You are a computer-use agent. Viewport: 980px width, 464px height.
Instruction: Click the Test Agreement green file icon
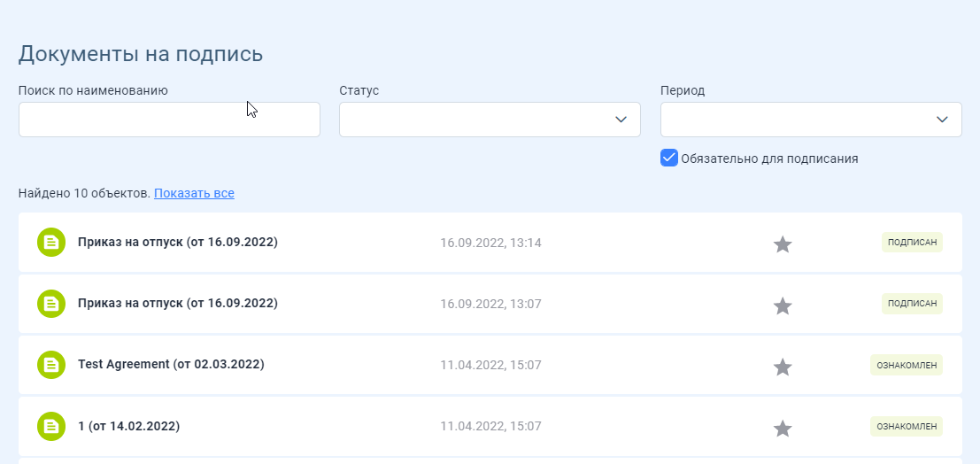(51, 365)
